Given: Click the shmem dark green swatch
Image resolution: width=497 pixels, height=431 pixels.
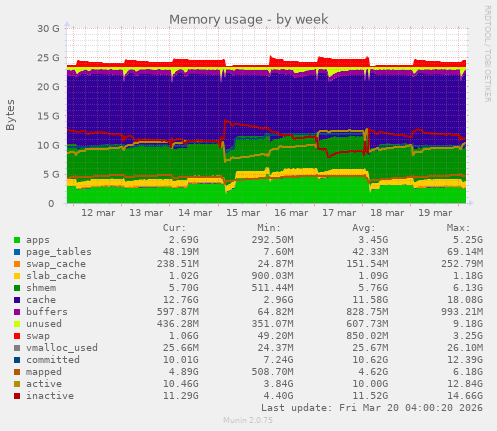Looking at the screenshot, I should pos(17,288).
